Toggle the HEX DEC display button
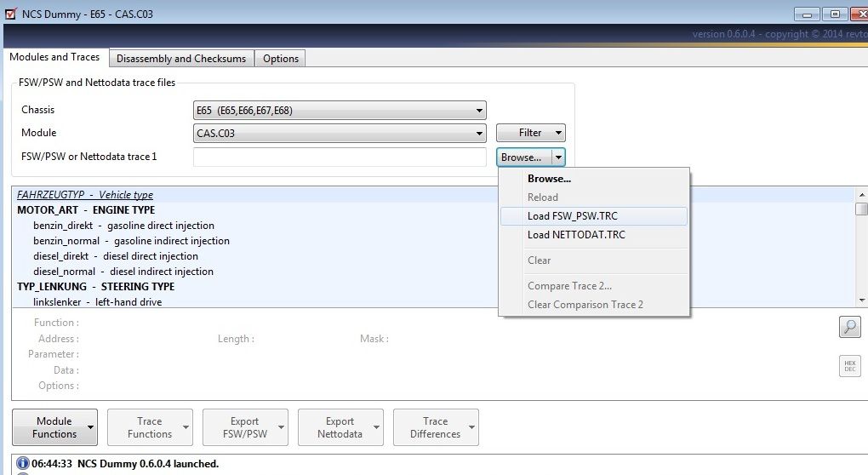This screenshot has width=868, height=475. pyautogui.click(x=850, y=366)
